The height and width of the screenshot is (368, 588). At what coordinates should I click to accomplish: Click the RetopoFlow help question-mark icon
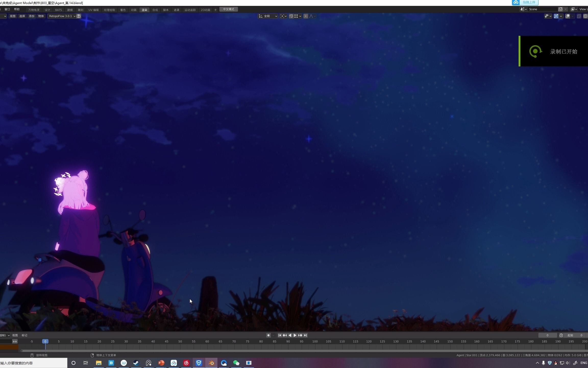tap(79, 16)
